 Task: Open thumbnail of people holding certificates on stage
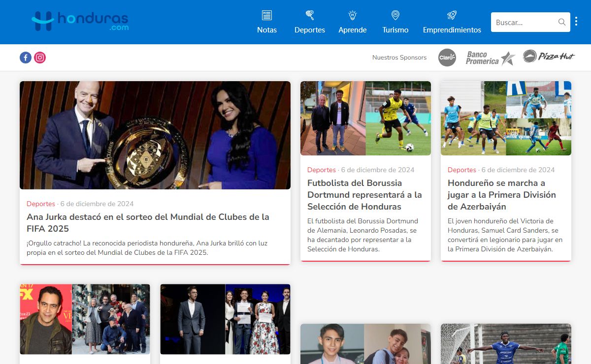pyautogui.click(x=225, y=319)
